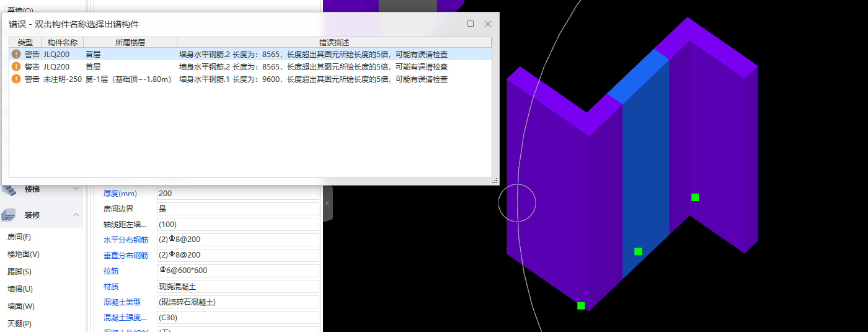This screenshot has height=332, width=868.
Task: Sort by 类型 column header
Action: 25,42
